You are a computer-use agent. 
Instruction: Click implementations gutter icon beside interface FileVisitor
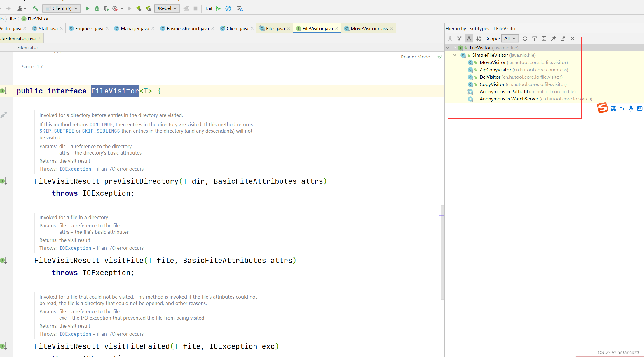(x=4, y=91)
